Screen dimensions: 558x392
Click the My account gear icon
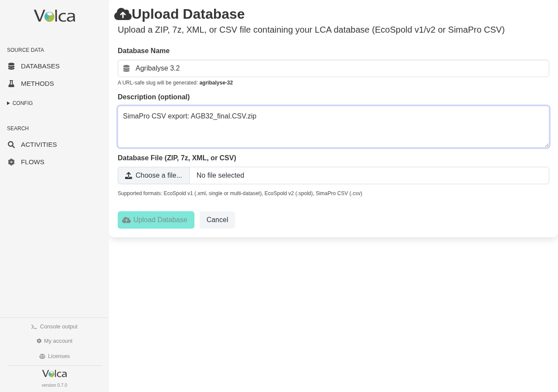pos(39,341)
